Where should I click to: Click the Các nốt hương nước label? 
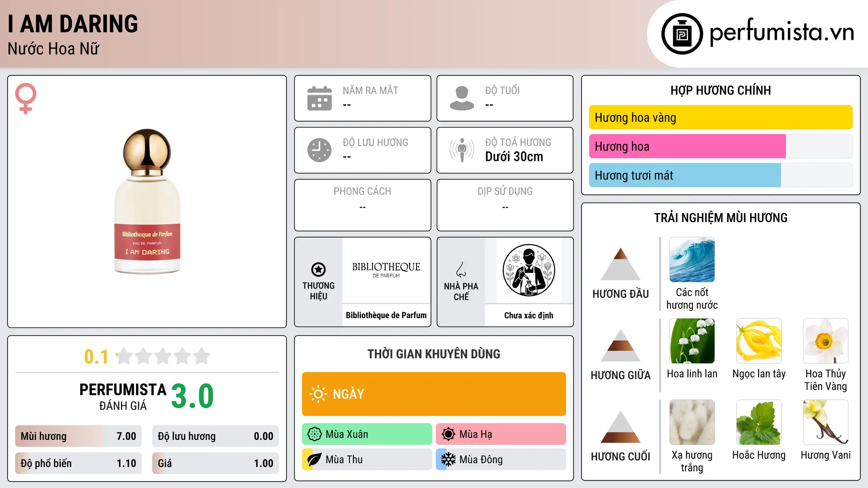click(692, 299)
